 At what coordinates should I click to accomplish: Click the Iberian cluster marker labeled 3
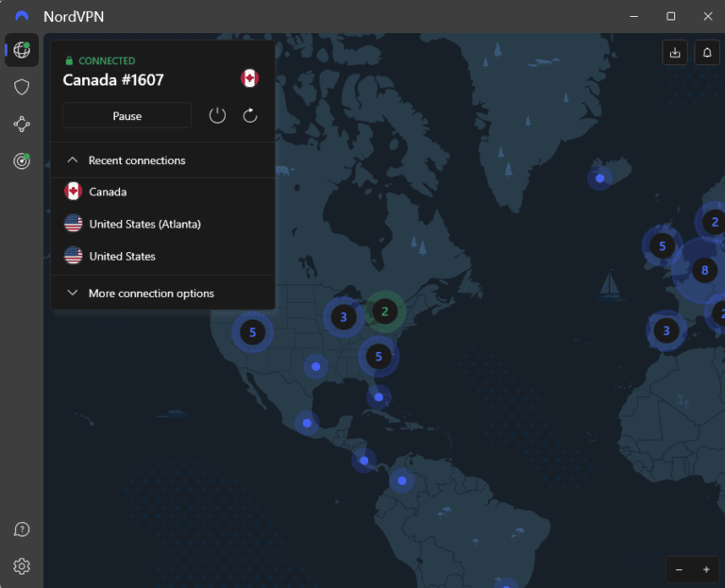pyautogui.click(x=666, y=330)
